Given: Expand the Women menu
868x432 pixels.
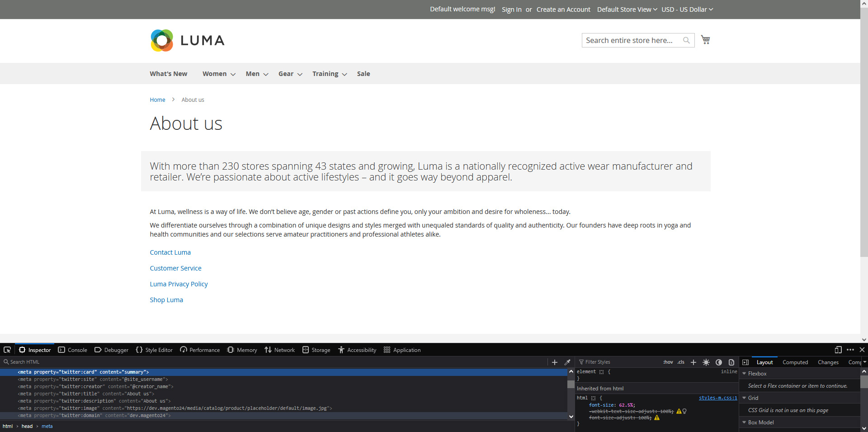Looking at the screenshot, I should click(x=219, y=74).
